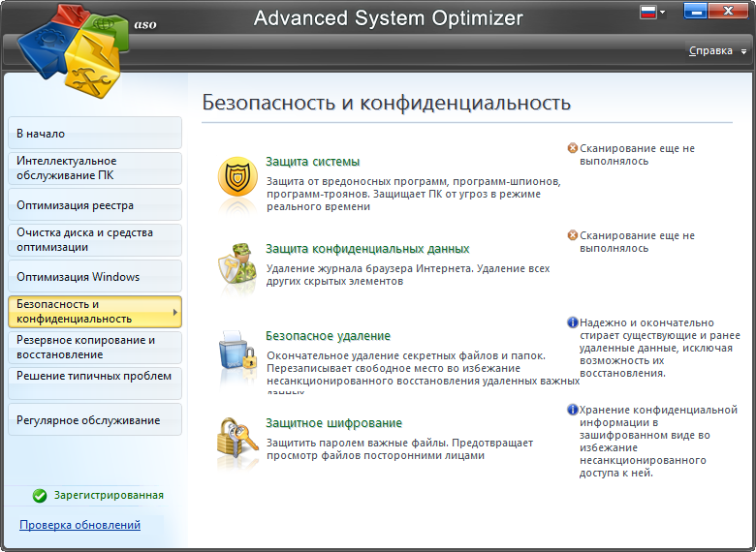This screenshot has height=552, width=756.
Task: Click the Зарегистрированная status label
Action: point(109,495)
